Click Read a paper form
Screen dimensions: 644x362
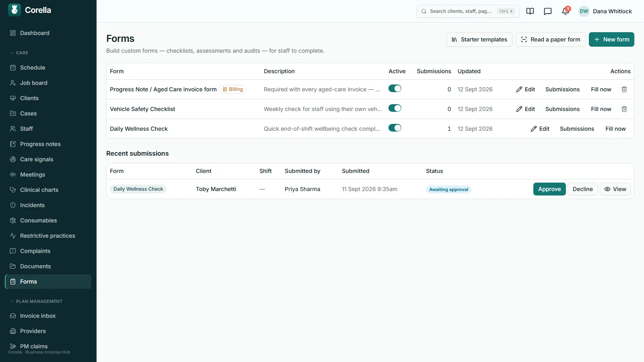551,39
